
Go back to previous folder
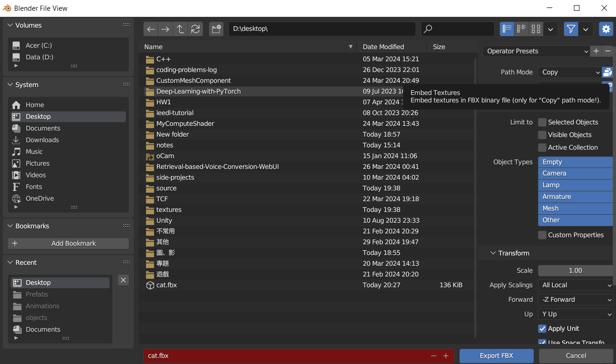point(151,29)
